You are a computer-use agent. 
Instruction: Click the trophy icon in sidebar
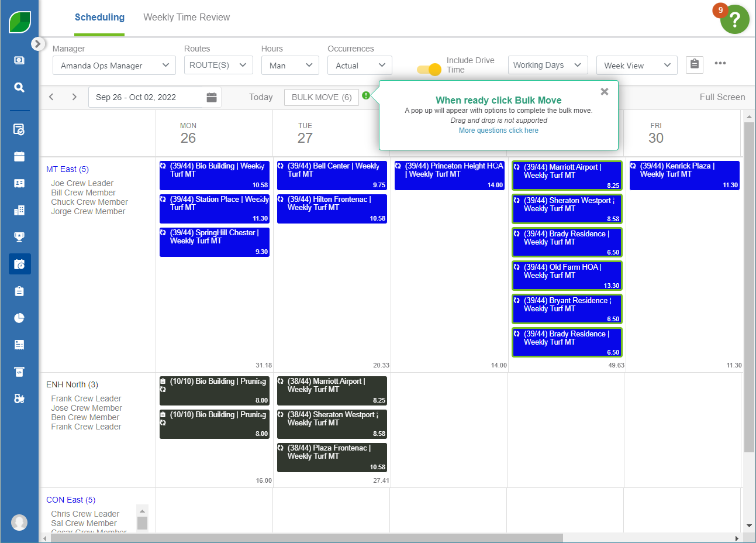(x=19, y=237)
